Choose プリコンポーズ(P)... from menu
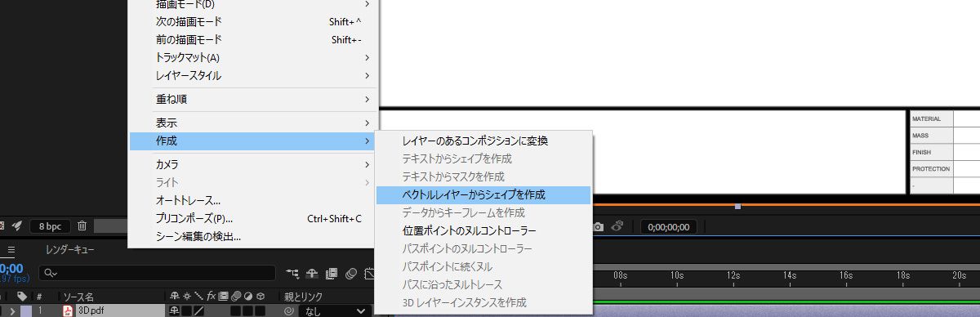 coord(253,218)
